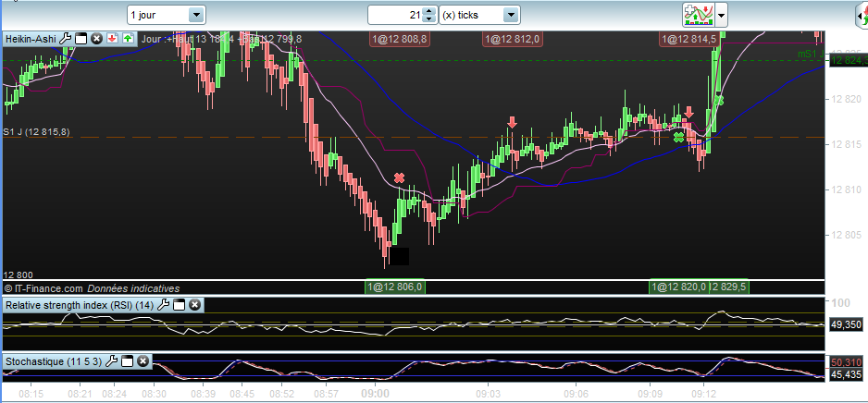Open RSI indicator settings wrench
The width and height of the screenshot is (868, 403).
click(163, 305)
